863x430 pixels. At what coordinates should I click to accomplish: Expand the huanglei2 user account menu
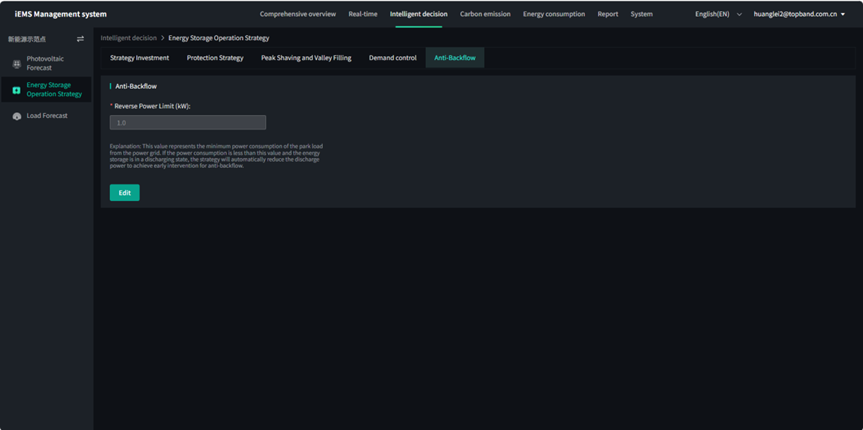[798, 14]
